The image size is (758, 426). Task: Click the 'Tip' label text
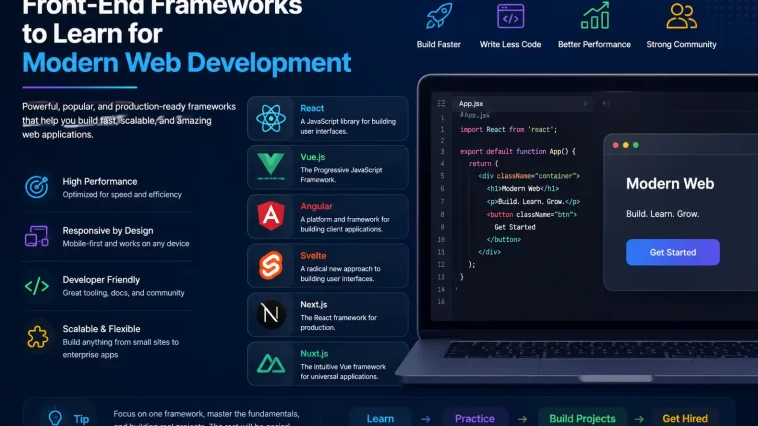[81, 419]
